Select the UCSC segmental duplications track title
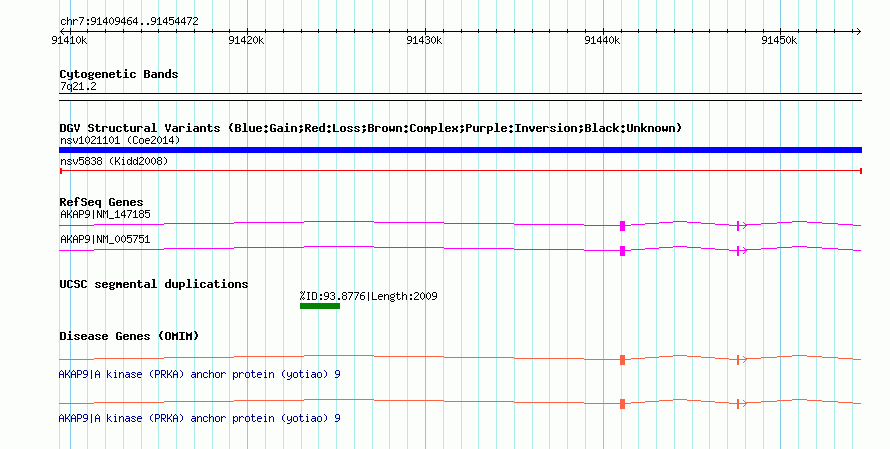This screenshot has height=449, width=890. 154,284
